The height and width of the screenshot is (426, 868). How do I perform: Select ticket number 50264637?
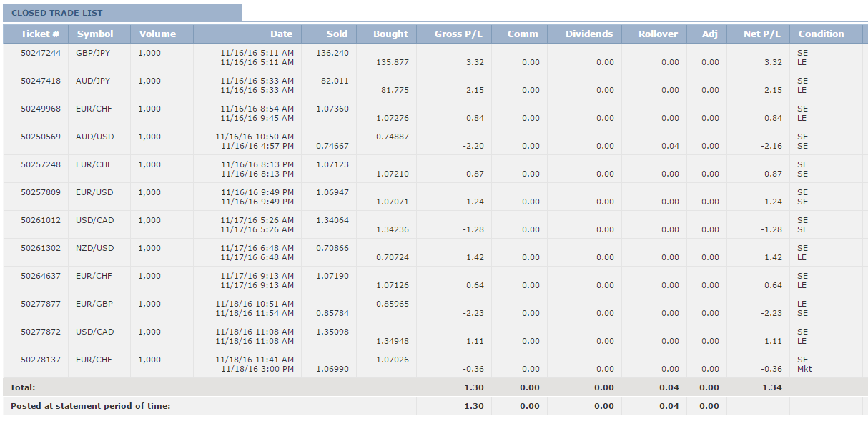click(41, 276)
